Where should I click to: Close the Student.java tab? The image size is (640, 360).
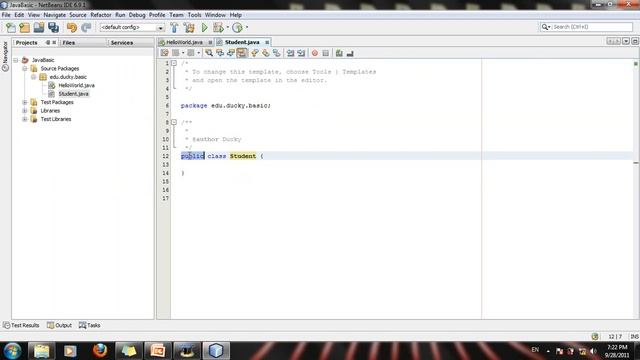click(267, 42)
